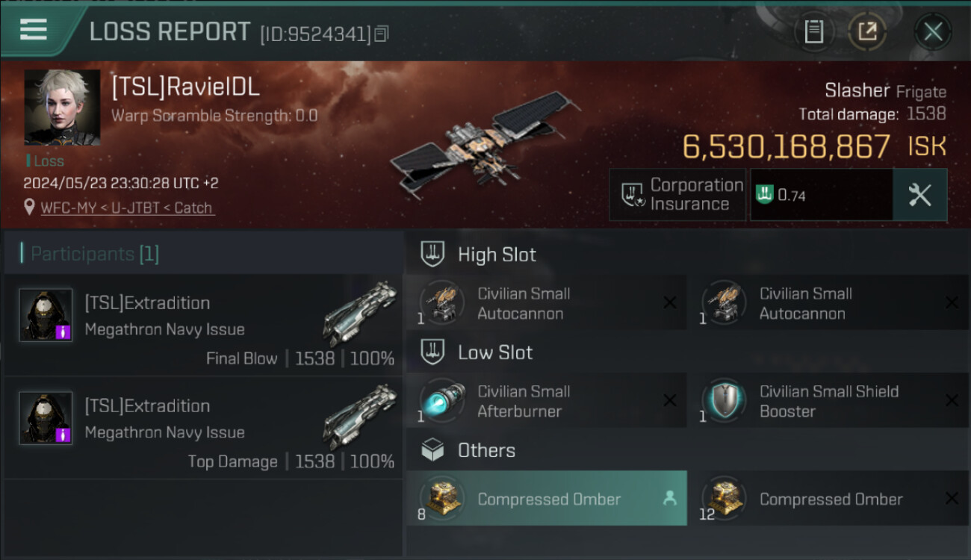Screen dimensions: 971x560
Task: Share the loss report externally
Action: point(867,31)
